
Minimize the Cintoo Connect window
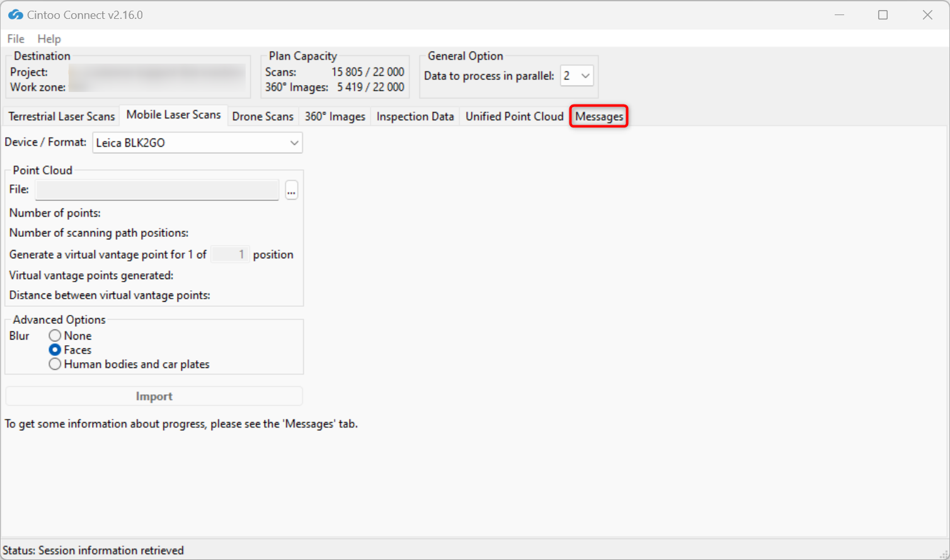(839, 14)
